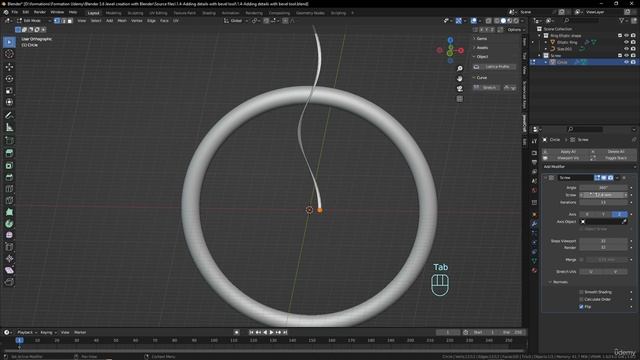Open the Edit Mode dropdown

click(x=33, y=20)
